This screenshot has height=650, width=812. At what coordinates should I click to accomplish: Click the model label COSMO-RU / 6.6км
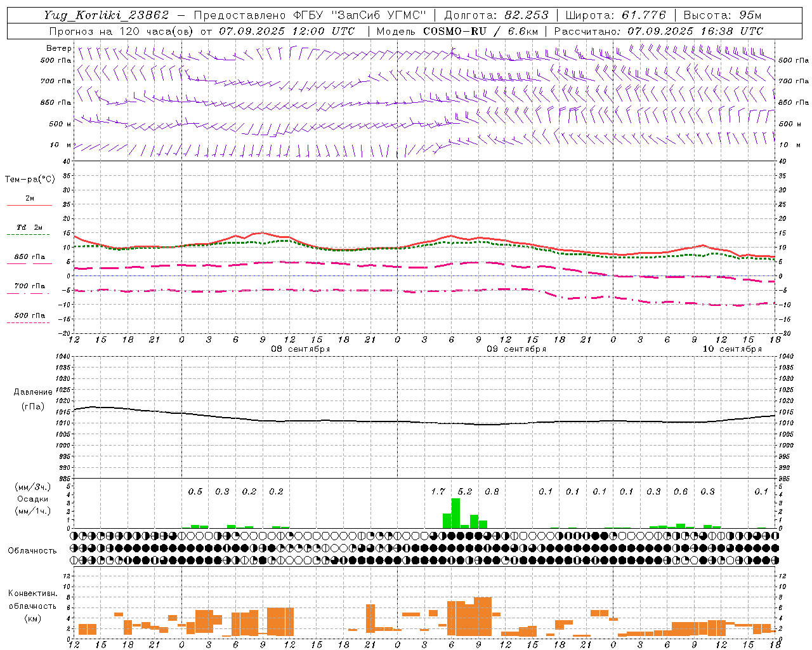pos(480,31)
